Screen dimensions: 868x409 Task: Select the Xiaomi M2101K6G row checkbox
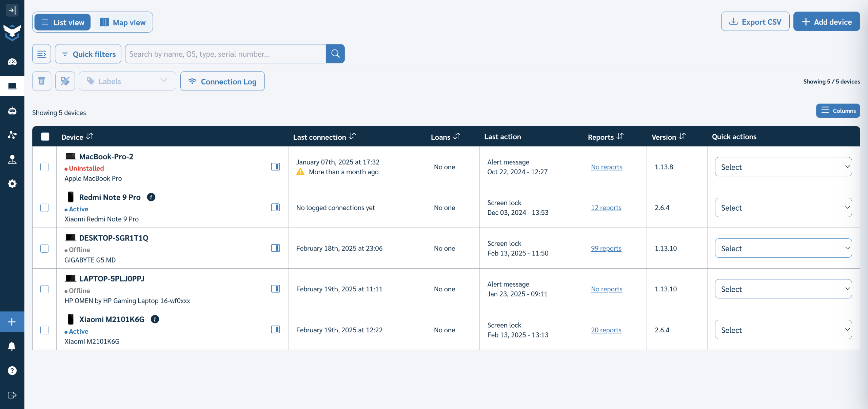point(44,330)
